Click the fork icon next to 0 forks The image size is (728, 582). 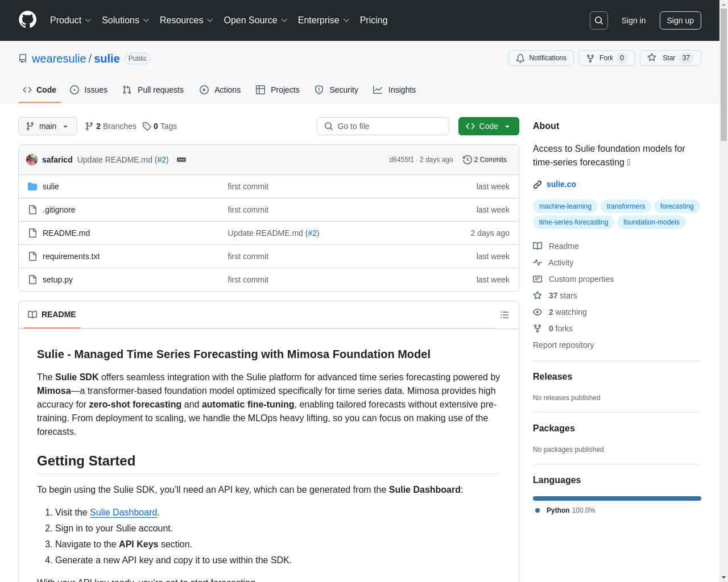pos(537,329)
